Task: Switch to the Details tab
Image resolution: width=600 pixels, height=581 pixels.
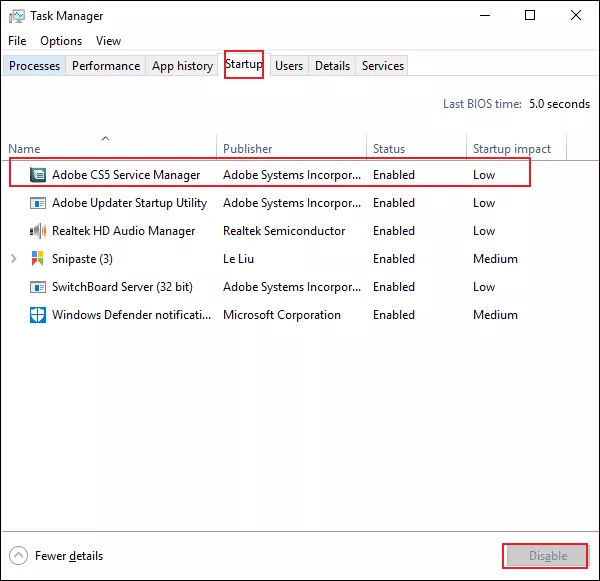Action: click(x=332, y=66)
